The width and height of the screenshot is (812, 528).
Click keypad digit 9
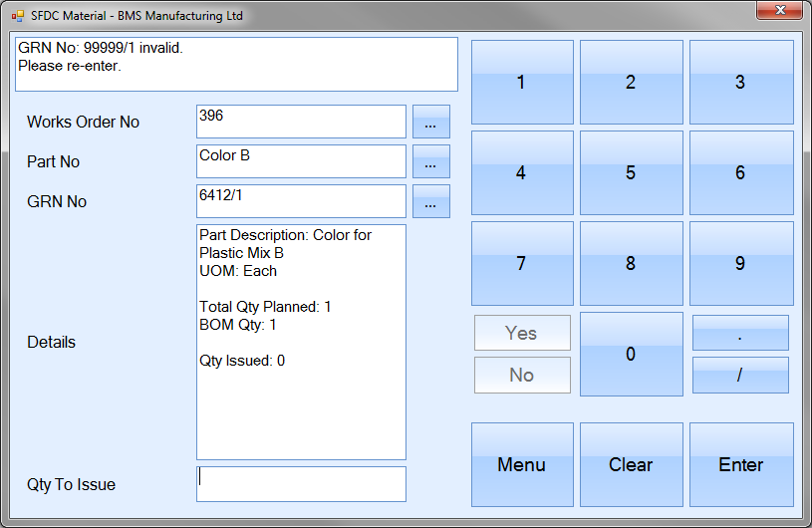tap(741, 263)
